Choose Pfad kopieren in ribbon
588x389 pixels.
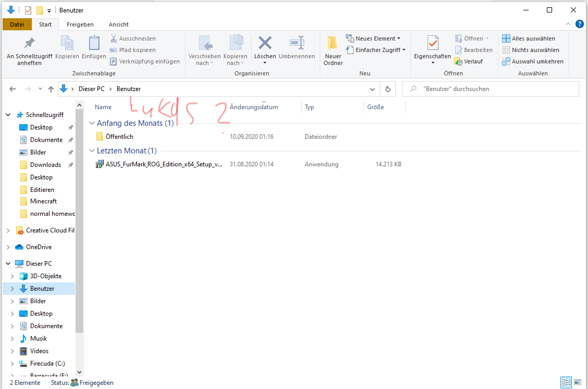pyautogui.click(x=134, y=50)
